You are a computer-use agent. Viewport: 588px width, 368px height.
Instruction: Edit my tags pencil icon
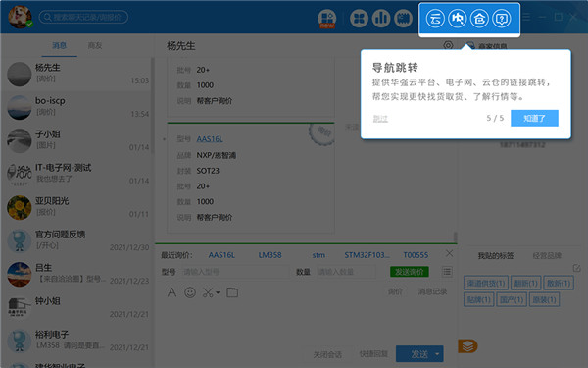click(576, 268)
